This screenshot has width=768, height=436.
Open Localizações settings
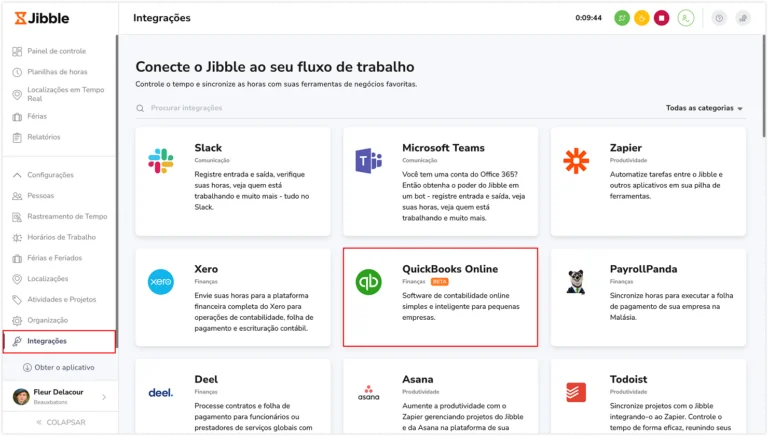[48, 279]
